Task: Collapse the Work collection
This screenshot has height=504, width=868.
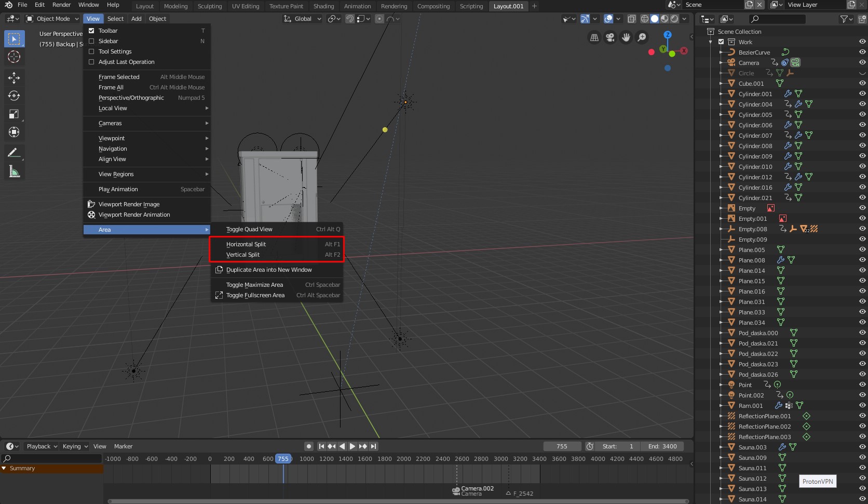Action: click(x=711, y=42)
